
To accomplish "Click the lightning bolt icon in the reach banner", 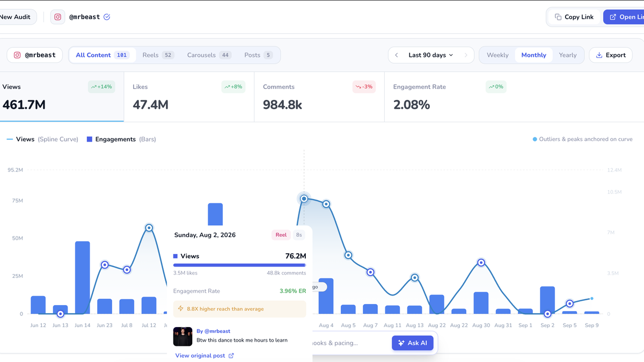I will (x=181, y=309).
